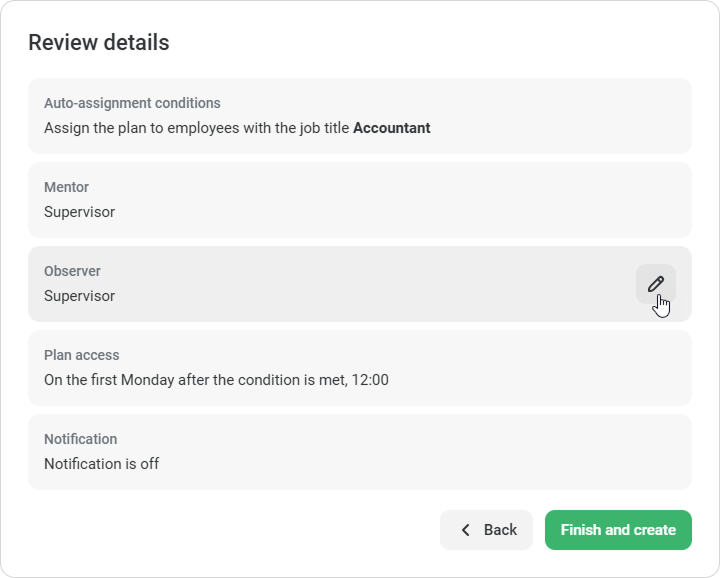The height and width of the screenshot is (578, 720).
Task: Click the left chevron beside Back
Action: 466,530
